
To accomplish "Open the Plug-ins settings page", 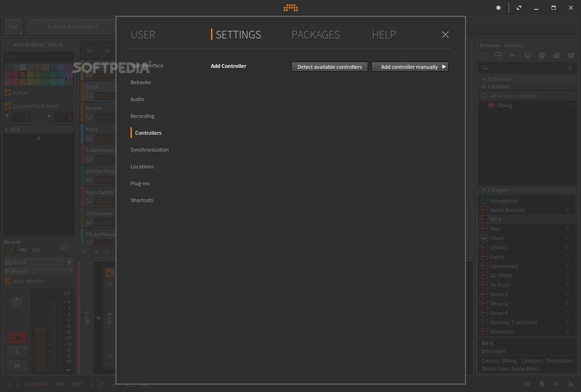I will point(140,183).
